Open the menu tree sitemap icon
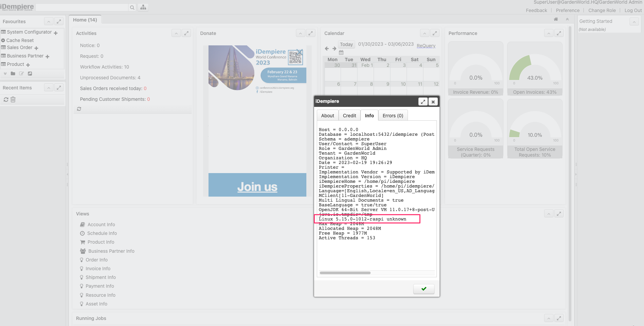This screenshot has height=326, width=644. click(143, 7)
